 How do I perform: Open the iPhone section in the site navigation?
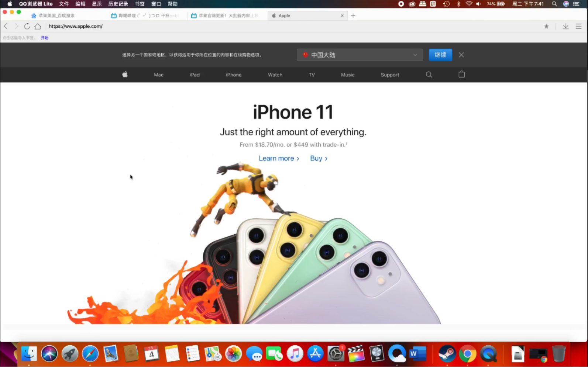coord(234,75)
